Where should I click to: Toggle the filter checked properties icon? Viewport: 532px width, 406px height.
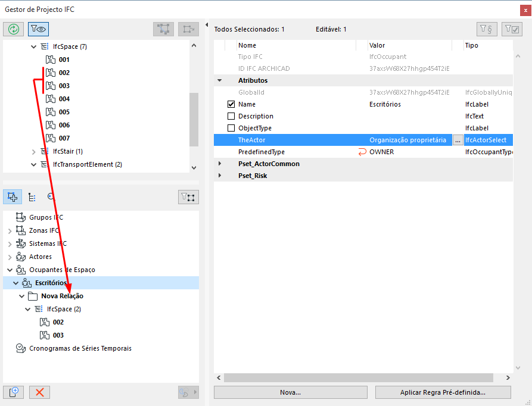click(512, 29)
